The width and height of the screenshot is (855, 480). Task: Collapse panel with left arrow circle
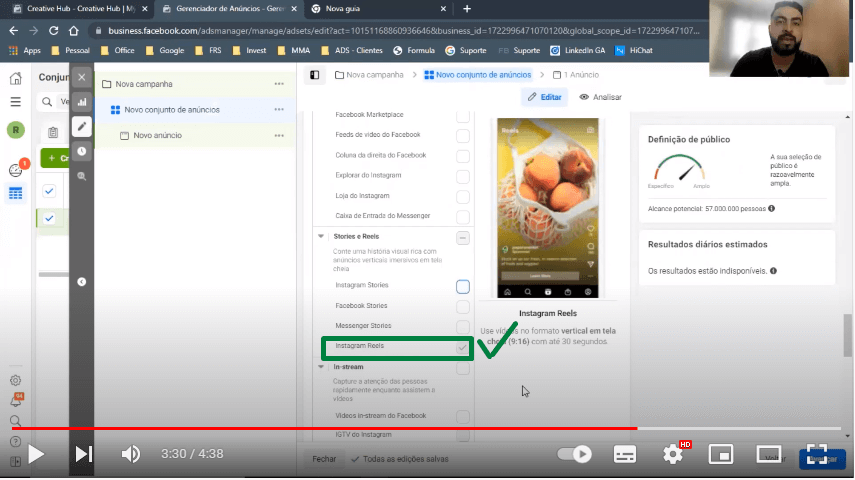[81, 281]
